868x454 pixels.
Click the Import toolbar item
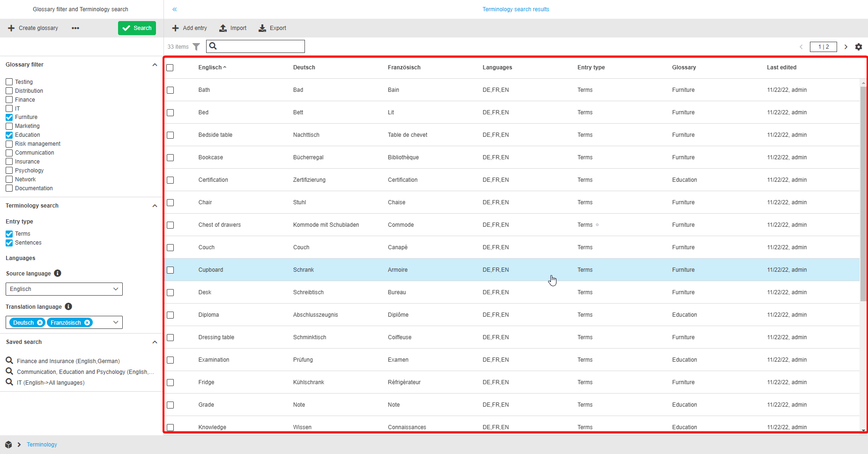tap(233, 28)
